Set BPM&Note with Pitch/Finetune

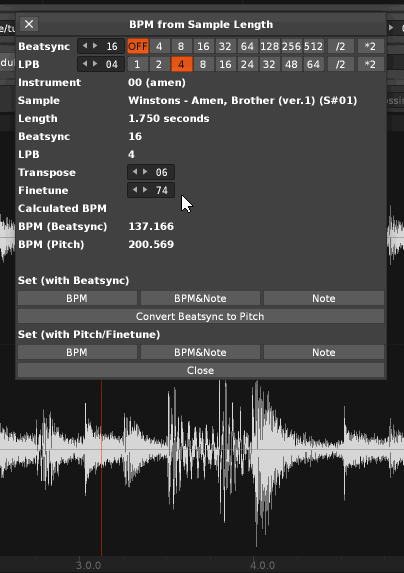[200, 352]
